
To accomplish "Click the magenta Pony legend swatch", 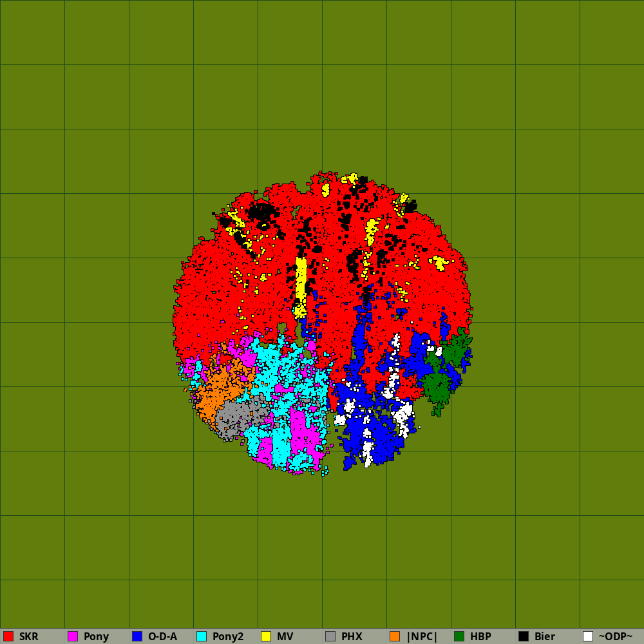I will pyautogui.click(x=73, y=636).
